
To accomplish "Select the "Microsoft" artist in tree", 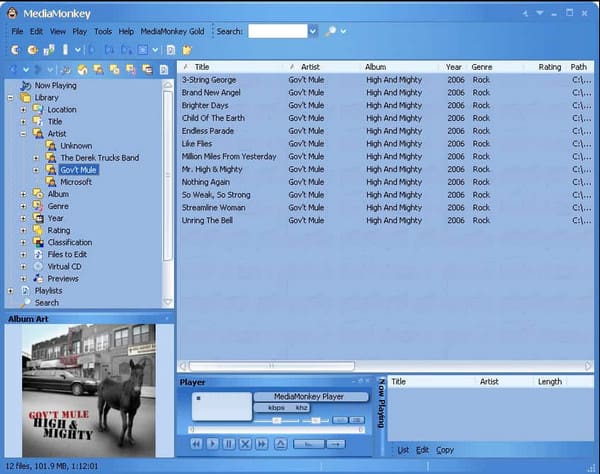I will (76, 182).
